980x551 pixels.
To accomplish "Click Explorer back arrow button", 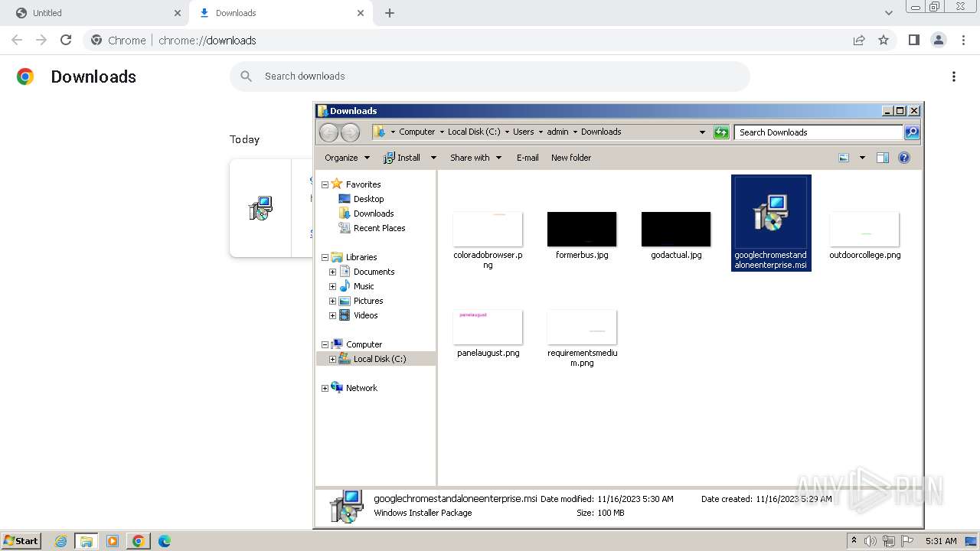I will (x=328, y=132).
